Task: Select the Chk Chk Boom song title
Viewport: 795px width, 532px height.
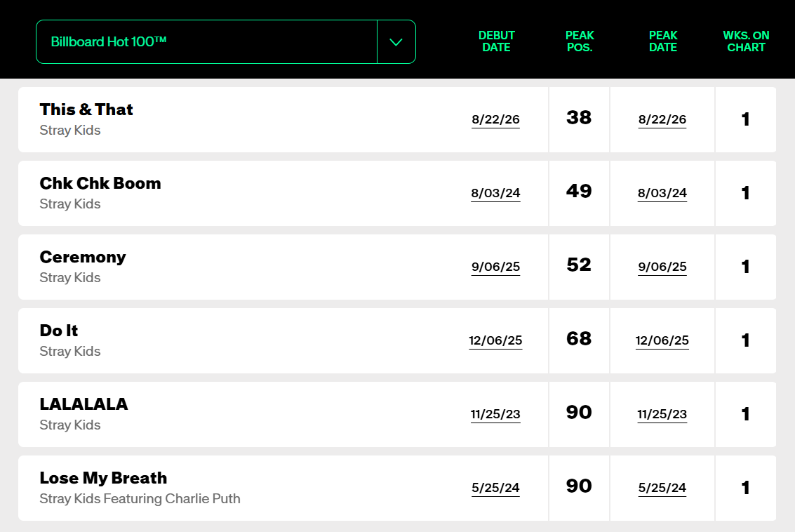Action: coord(100,183)
